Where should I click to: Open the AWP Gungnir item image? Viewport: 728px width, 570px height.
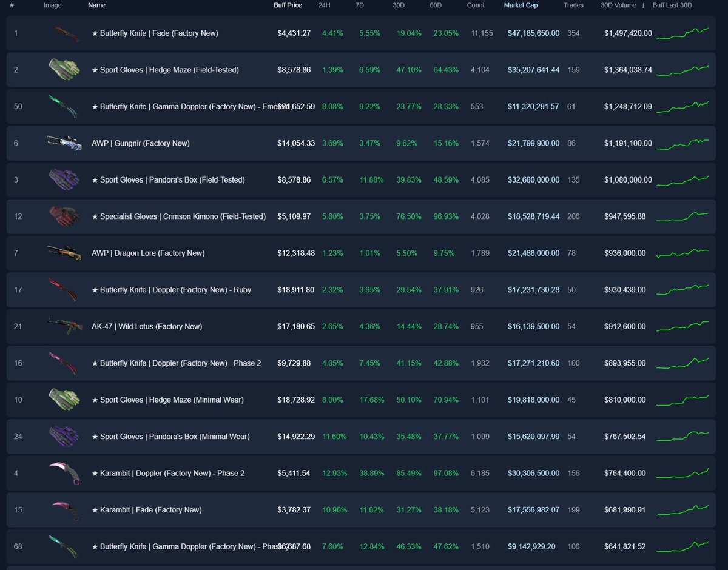64,143
